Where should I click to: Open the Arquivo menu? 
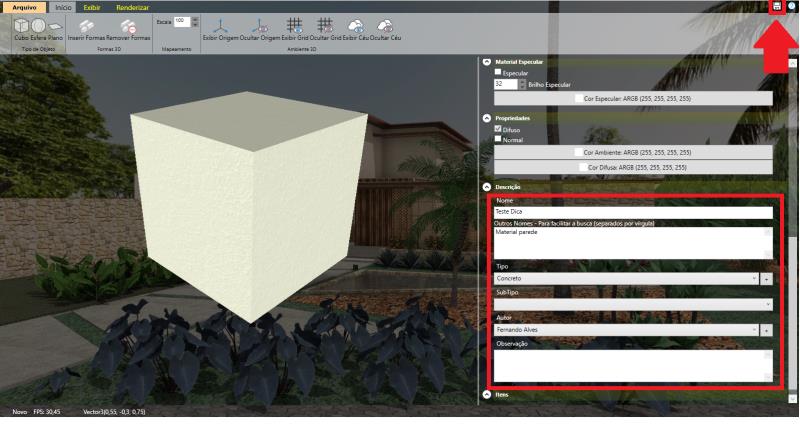(x=23, y=7)
